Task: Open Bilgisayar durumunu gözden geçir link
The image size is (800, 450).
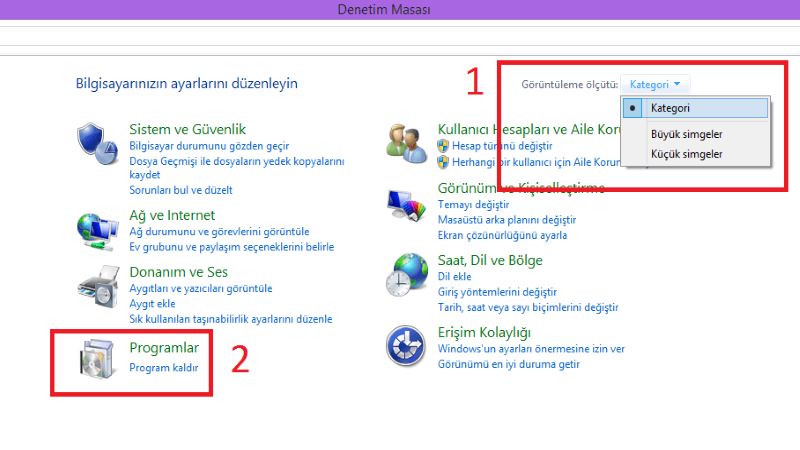Action: [209, 146]
